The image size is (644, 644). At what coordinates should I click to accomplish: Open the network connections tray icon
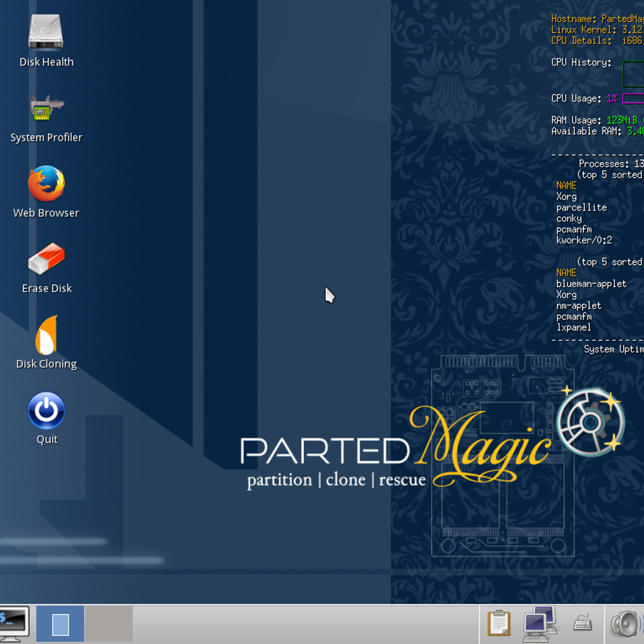(x=540, y=624)
